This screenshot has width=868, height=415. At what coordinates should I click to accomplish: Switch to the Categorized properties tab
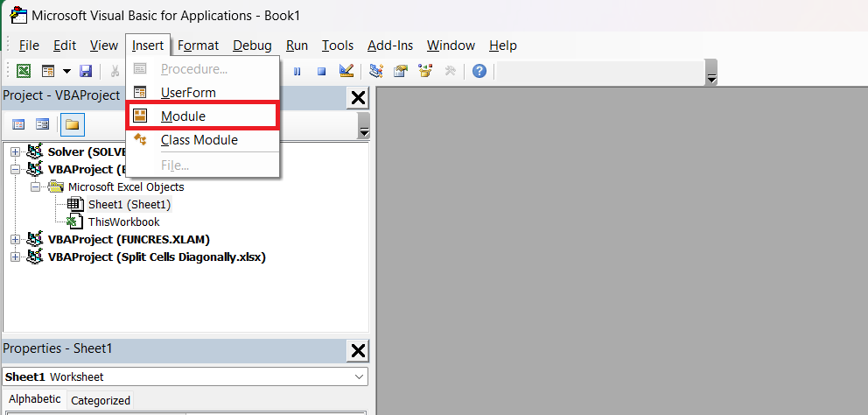coord(101,401)
